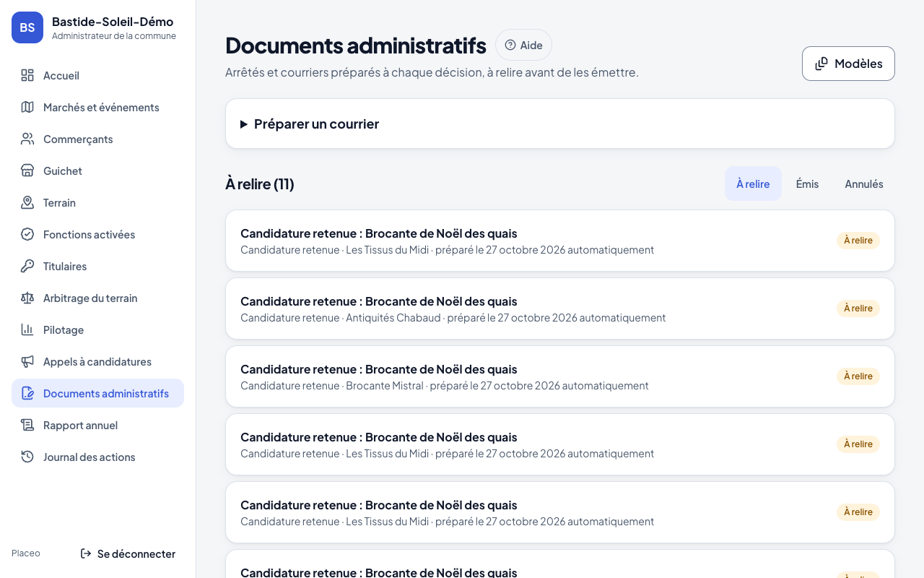Click the Guichet storefront icon
Viewport: 924px width, 578px height.
tap(27, 171)
